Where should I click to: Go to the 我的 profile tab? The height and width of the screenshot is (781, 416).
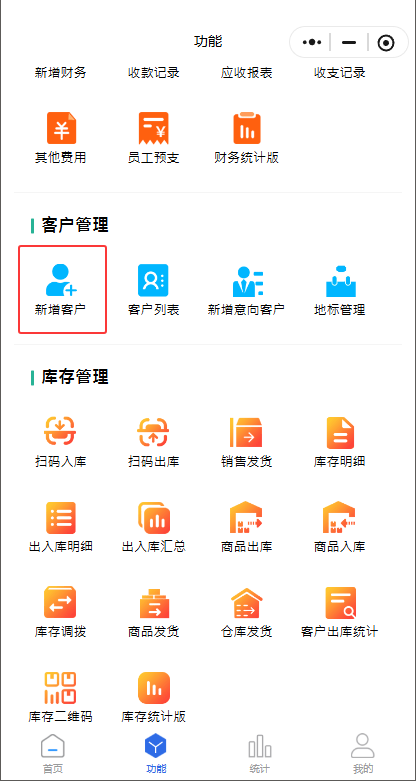pyautogui.click(x=363, y=754)
